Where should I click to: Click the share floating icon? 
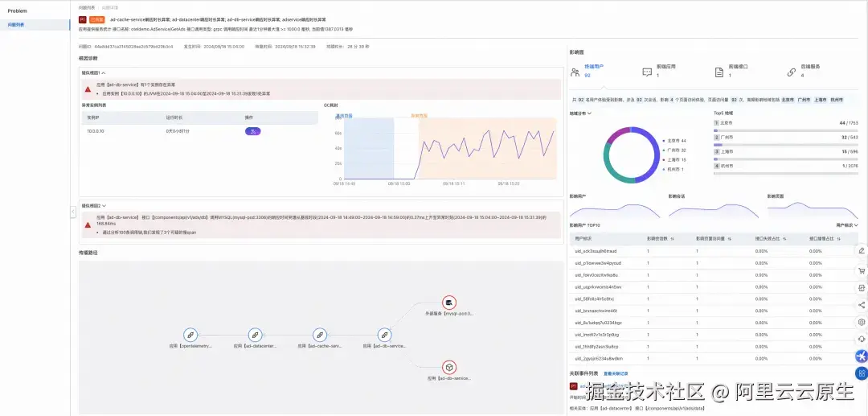[x=862, y=305]
